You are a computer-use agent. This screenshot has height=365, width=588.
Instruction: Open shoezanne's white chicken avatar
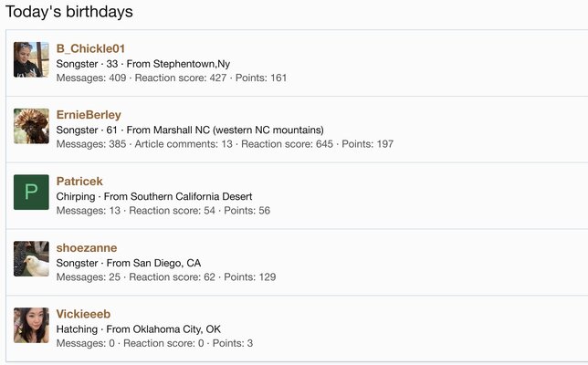click(x=31, y=258)
